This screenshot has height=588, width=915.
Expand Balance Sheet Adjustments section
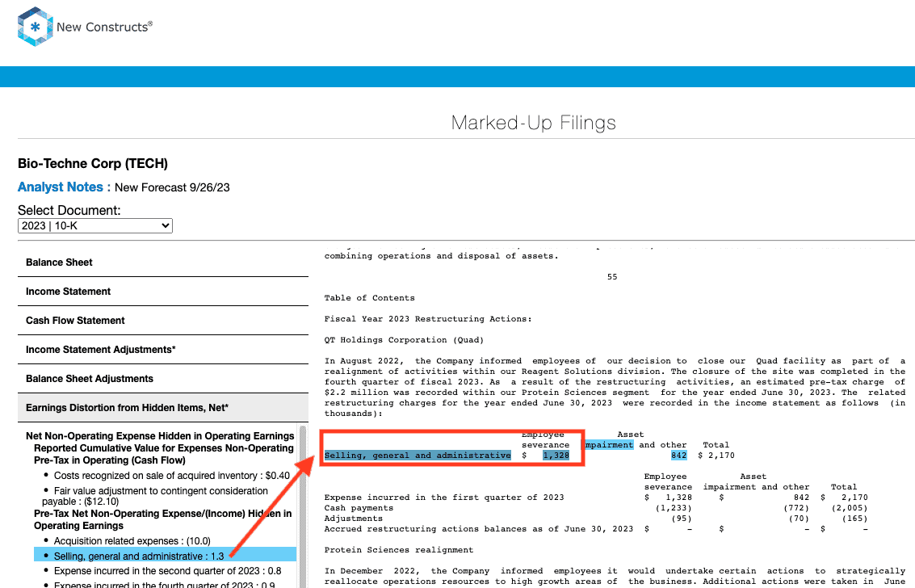(x=163, y=379)
